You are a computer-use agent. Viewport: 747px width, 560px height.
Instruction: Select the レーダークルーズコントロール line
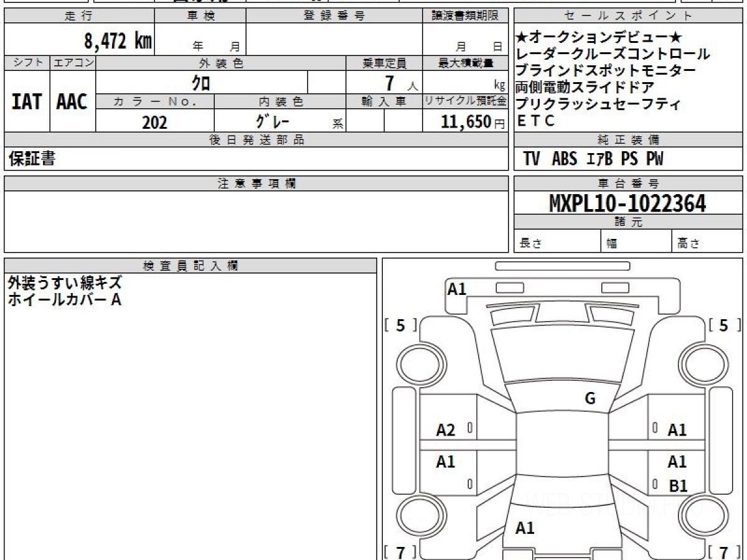click(614, 54)
